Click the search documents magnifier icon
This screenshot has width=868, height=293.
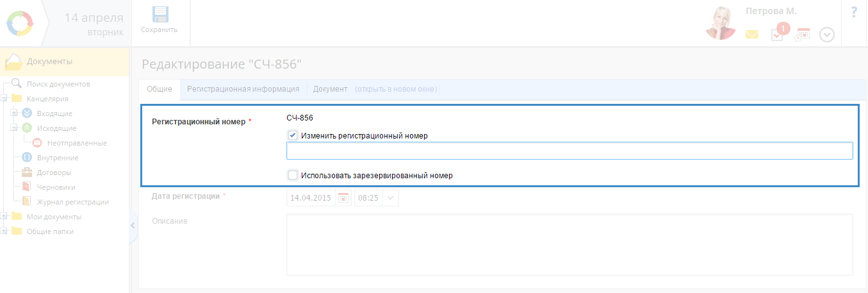pos(17,84)
